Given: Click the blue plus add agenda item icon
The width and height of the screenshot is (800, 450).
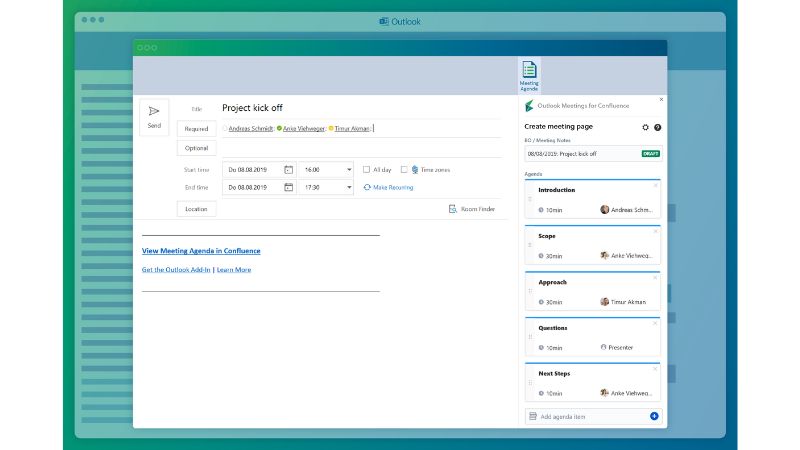Looking at the screenshot, I should [x=654, y=416].
